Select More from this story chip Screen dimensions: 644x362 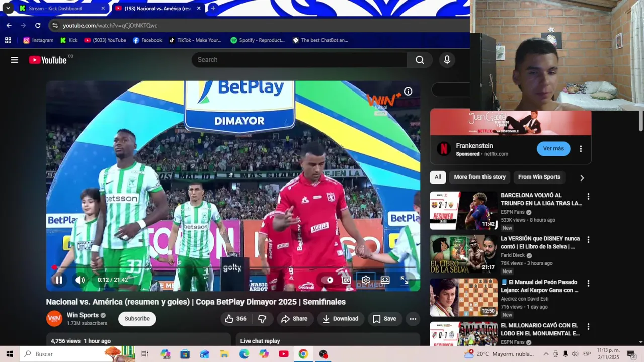click(x=479, y=177)
